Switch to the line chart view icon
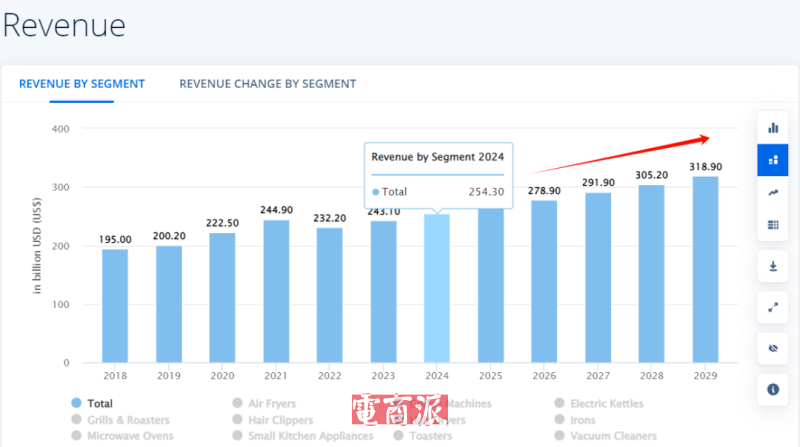This screenshot has height=447, width=800. pos(773,193)
